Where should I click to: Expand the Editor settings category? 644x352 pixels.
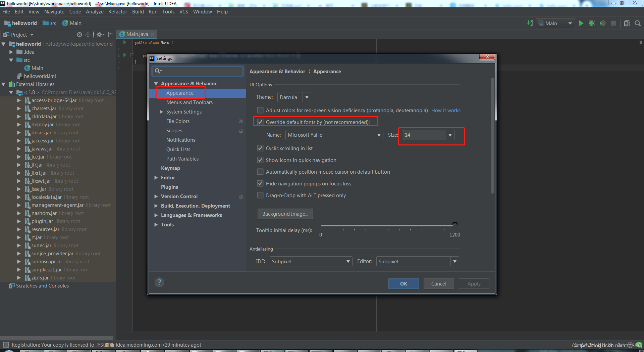click(x=156, y=178)
